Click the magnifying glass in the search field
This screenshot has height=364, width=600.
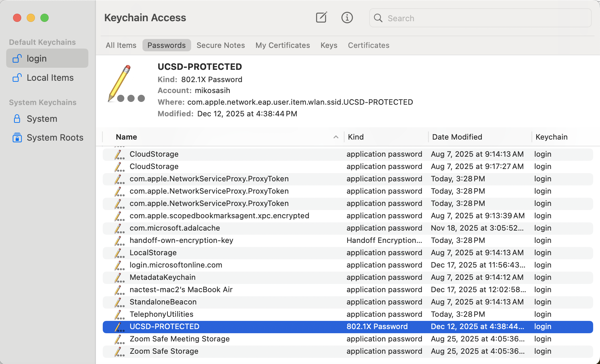[x=378, y=18]
